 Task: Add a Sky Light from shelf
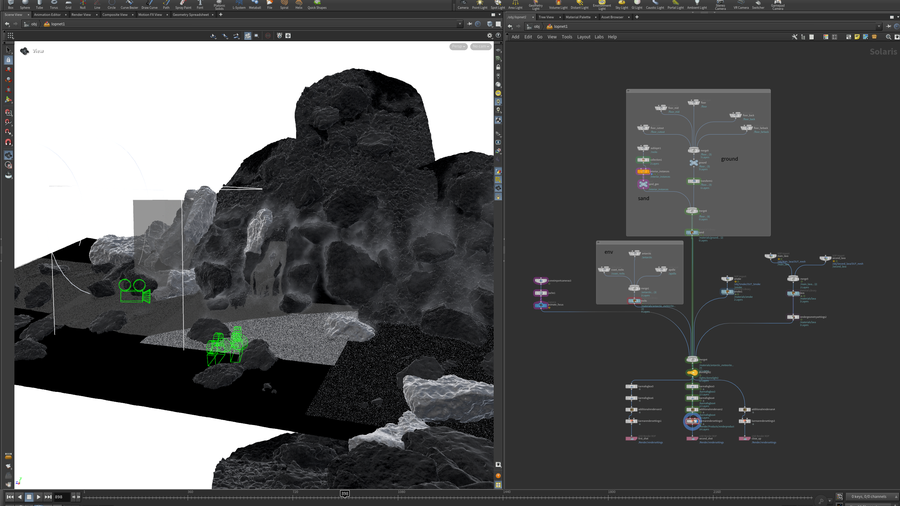(621, 5)
